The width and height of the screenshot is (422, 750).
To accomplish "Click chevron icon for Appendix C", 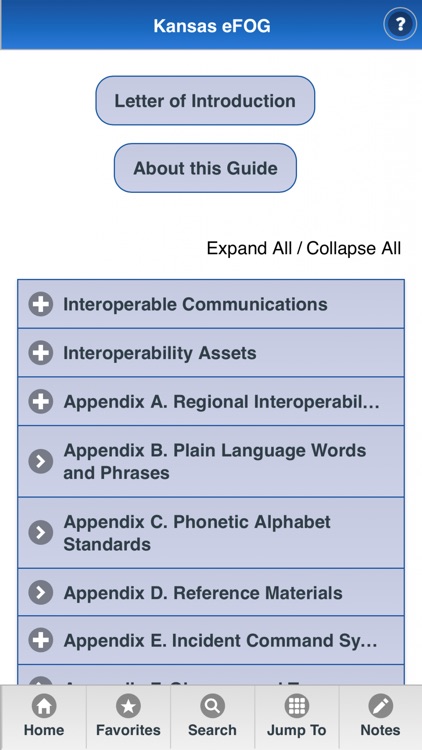I will click(x=41, y=533).
